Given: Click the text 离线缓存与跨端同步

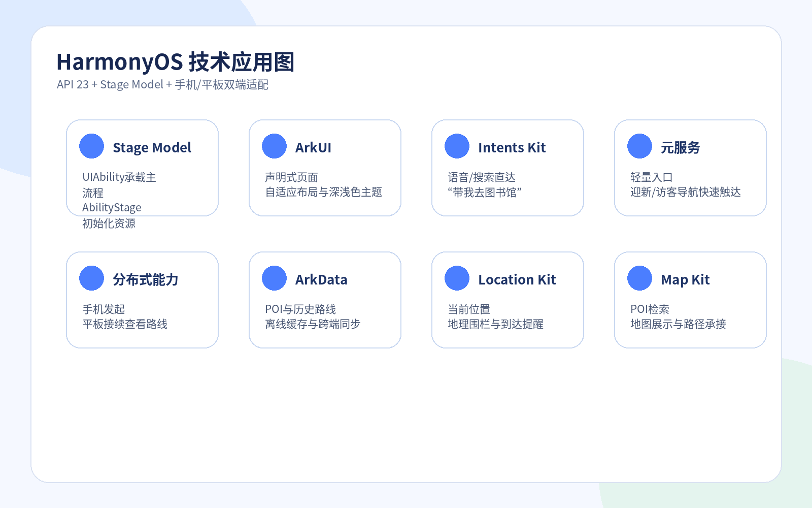Looking at the screenshot, I should (x=313, y=324).
